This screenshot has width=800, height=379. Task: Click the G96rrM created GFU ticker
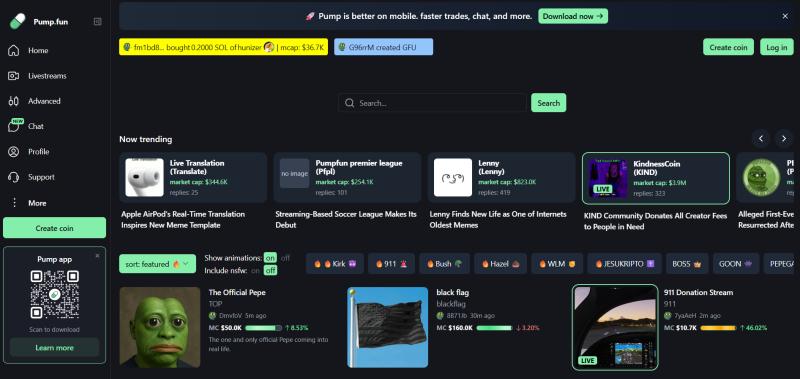coord(384,47)
